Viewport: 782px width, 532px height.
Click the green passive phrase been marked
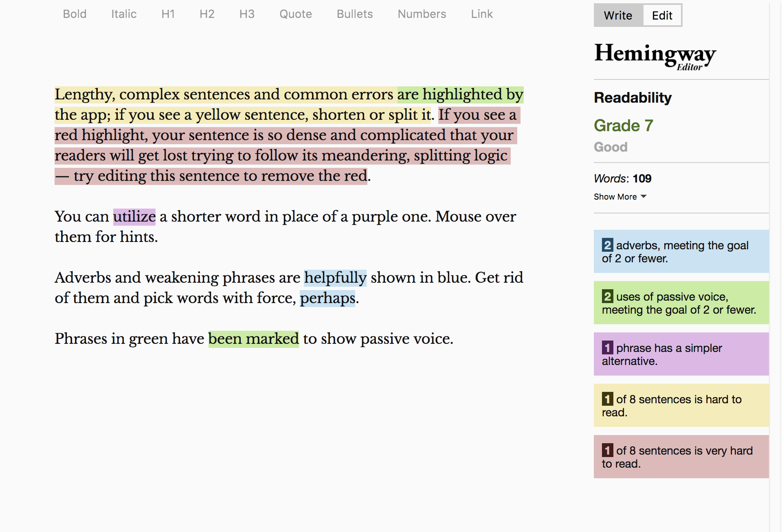click(x=253, y=338)
